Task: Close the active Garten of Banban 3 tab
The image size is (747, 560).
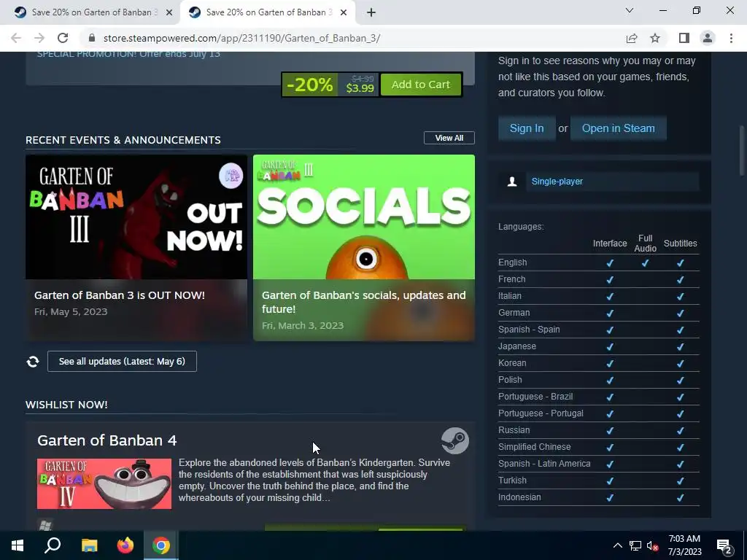Action: 344,12
